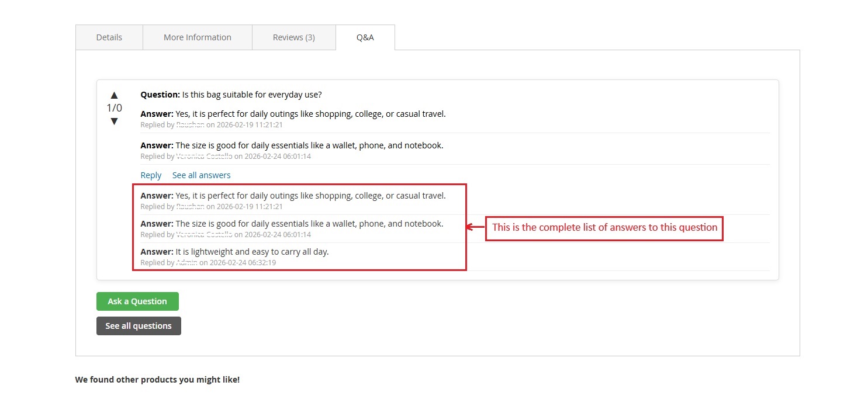868x396 pixels.
Task: Click the 1/0 vote count
Action: point(115,108)
